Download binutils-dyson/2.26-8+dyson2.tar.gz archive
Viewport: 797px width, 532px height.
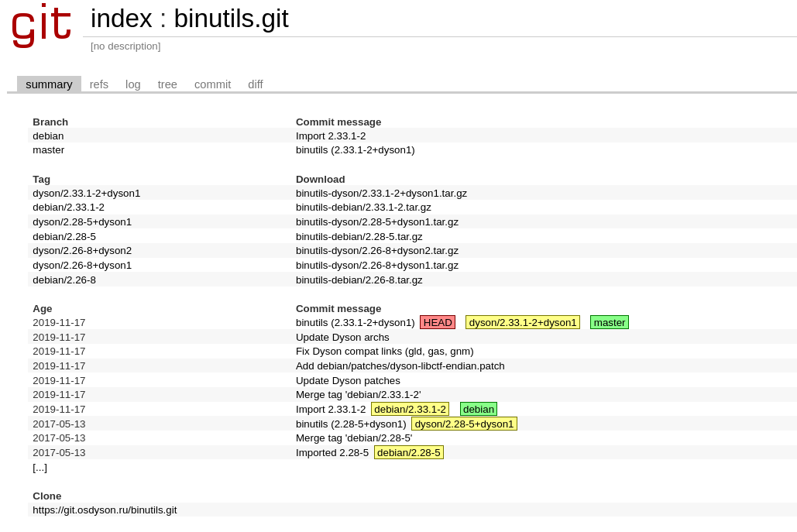tap(377, 250)
